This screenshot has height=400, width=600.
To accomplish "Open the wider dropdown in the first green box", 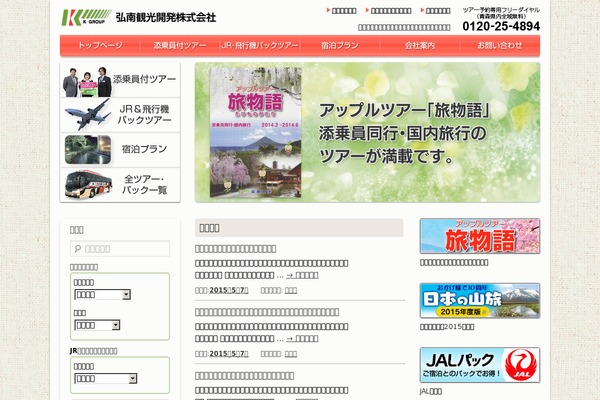I will click(103, 294).
